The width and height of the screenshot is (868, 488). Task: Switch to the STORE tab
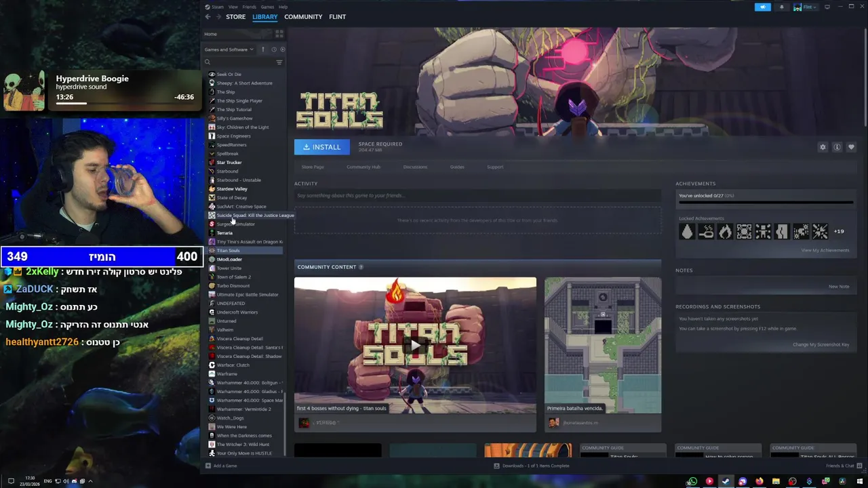[235, 17]
